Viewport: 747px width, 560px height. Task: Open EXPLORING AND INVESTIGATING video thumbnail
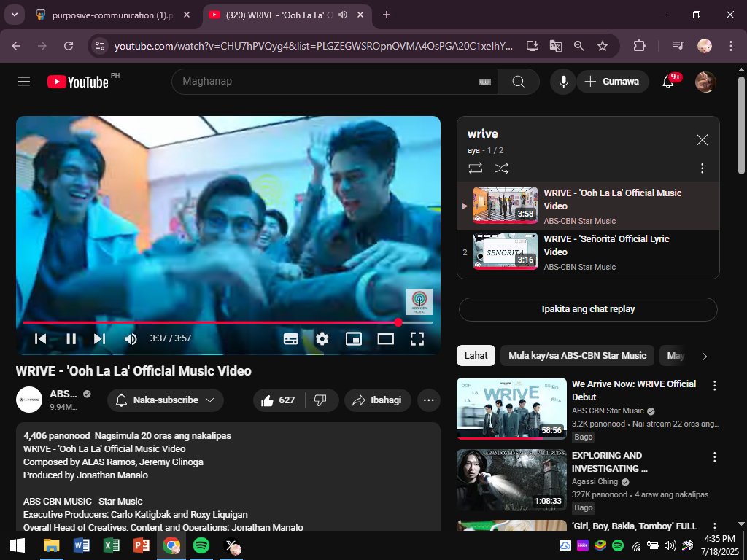pyautogui.click(x=511, y=480)
